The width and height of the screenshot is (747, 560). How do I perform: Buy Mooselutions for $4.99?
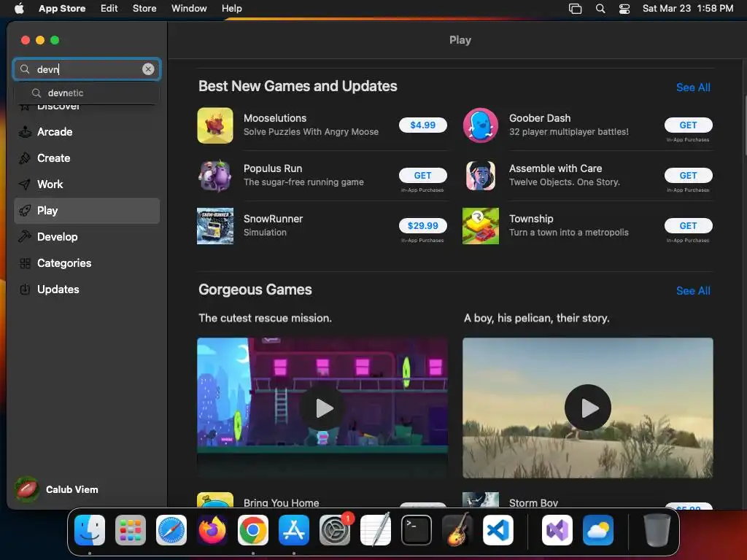coord(422,125)
